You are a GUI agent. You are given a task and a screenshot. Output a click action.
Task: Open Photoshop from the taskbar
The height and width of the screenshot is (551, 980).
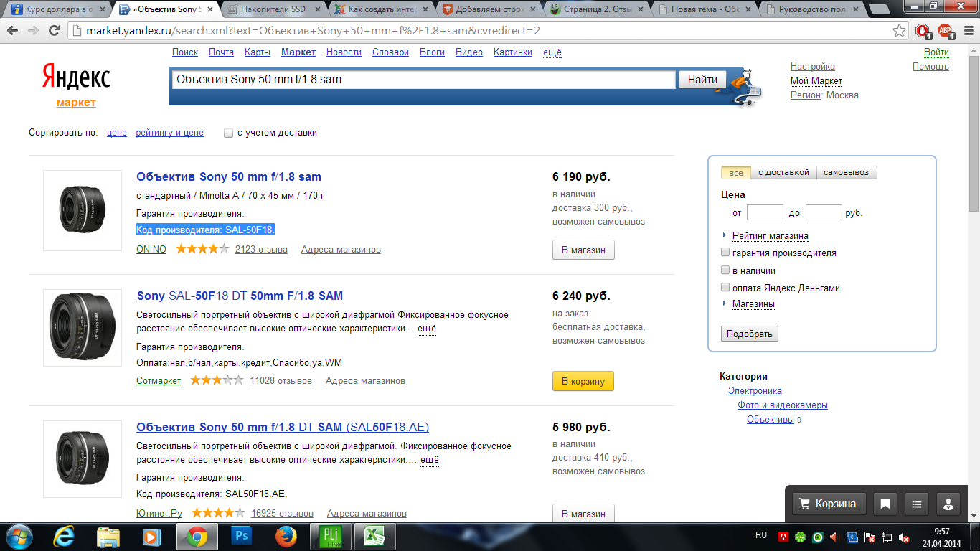(x=242, y=537)
